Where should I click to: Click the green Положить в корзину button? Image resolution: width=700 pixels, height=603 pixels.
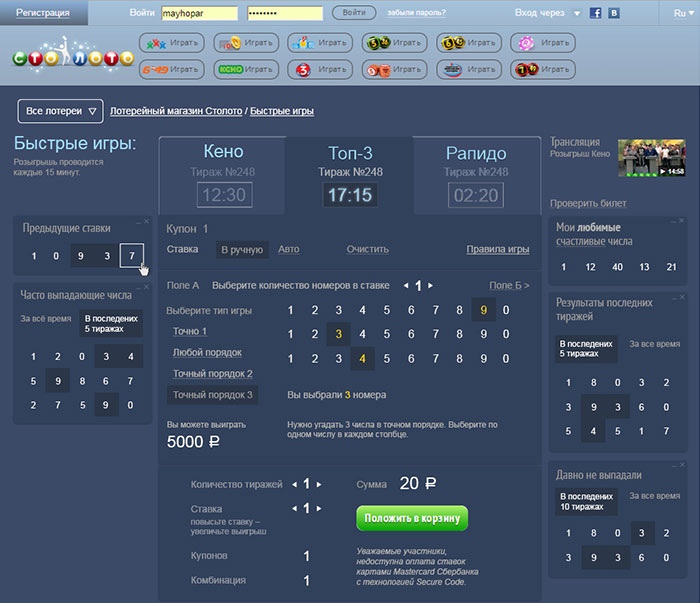(412, 517)
